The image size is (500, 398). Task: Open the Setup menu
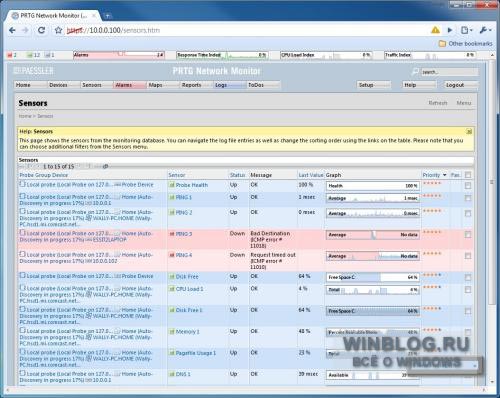(374, 85)
